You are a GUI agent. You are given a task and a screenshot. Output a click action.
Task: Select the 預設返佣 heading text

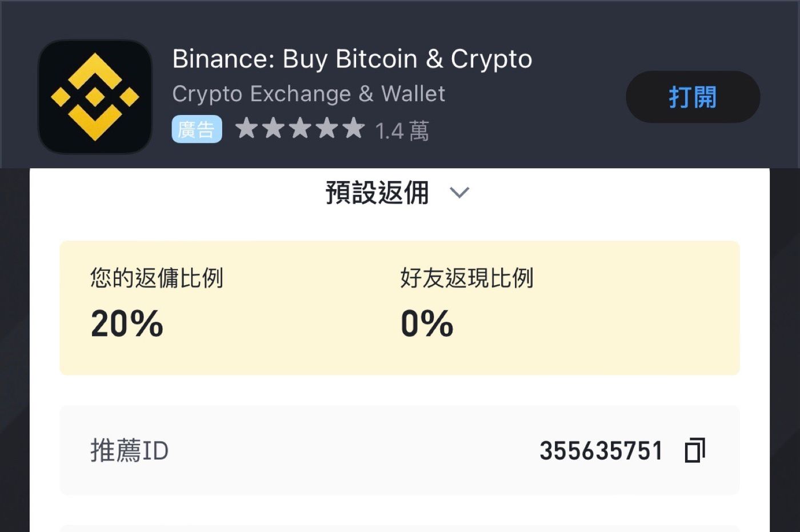[377, 193]
